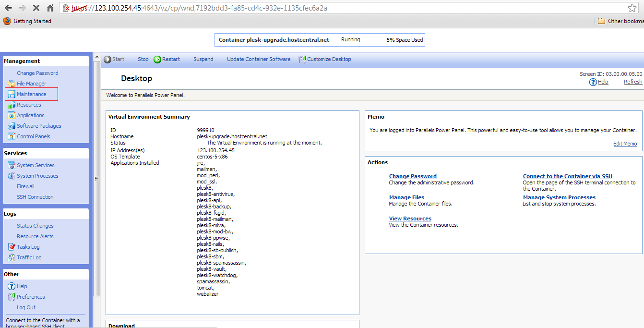Image resolution: width=644 pixels, height=328 pixels.
Task: Go to the browser home page icon
Action: [x=50, y=8]
